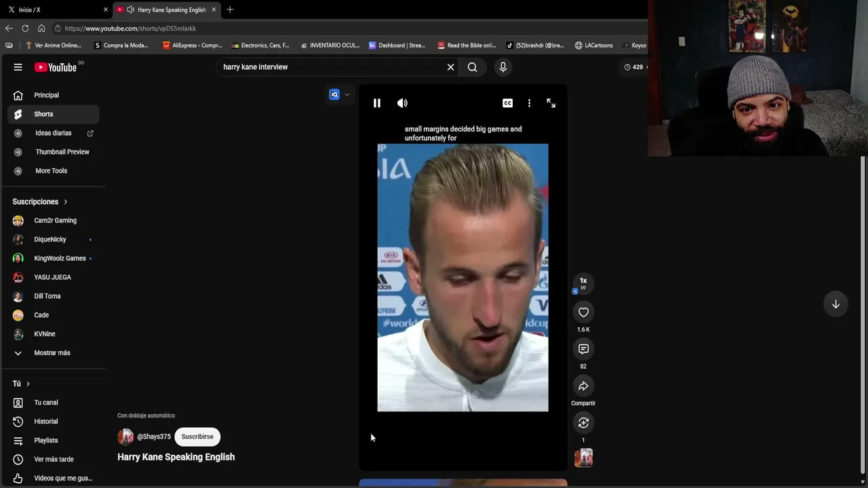This screenshot has width=868, height=488.
Task: Open the Remix button
Action: (x=583, y=422)
